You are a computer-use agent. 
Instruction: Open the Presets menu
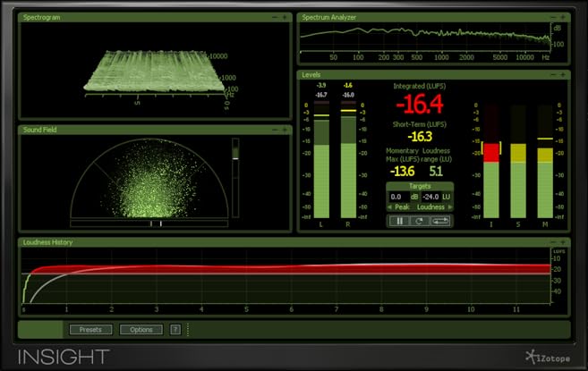(90, 329)
